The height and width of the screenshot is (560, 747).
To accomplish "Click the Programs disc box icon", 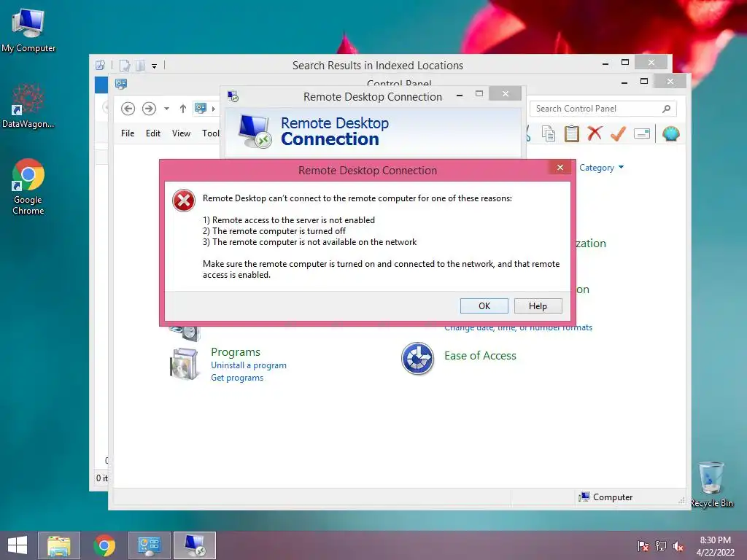I will [185, 364].
